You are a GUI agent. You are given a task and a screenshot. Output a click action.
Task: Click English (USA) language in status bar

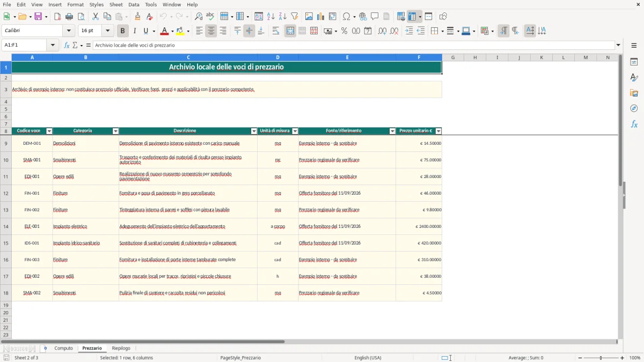coord(368,358)
